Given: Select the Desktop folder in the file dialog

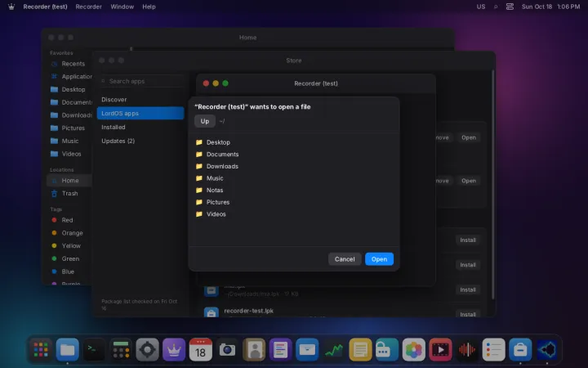Looking at the screenshot, I should (294, 142).
